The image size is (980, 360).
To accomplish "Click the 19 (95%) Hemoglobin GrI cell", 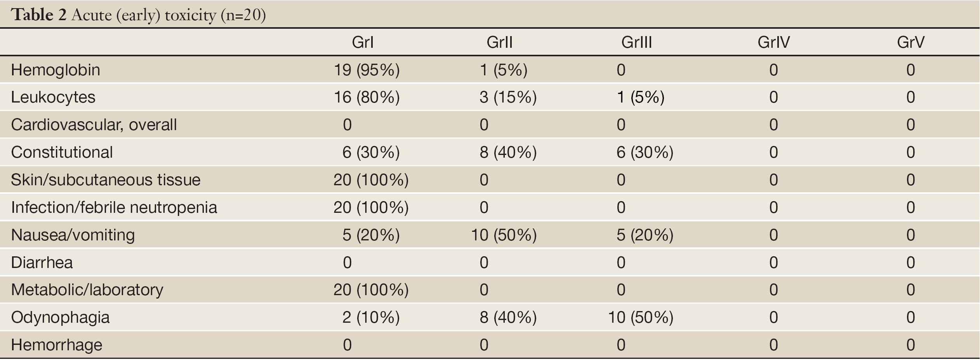I will 367,70.
